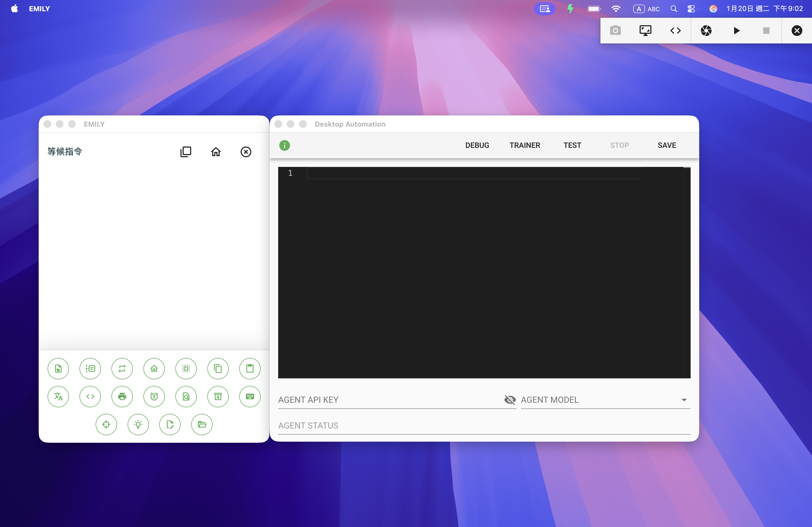Image resolution: width=812 pixels, height=527 pixels.
Task: Click the document search icon
Action: 186,396
